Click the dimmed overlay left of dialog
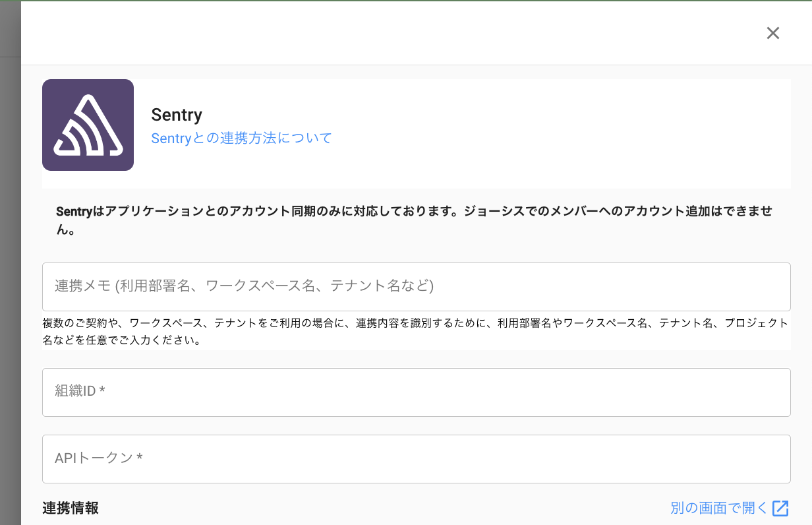 click(10, 264)
